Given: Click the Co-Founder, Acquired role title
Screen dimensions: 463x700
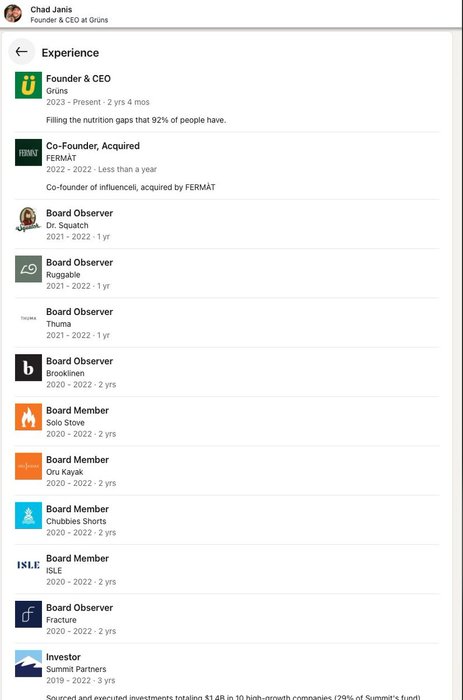Looking at the screenshot, I should [x=93, y=146].
